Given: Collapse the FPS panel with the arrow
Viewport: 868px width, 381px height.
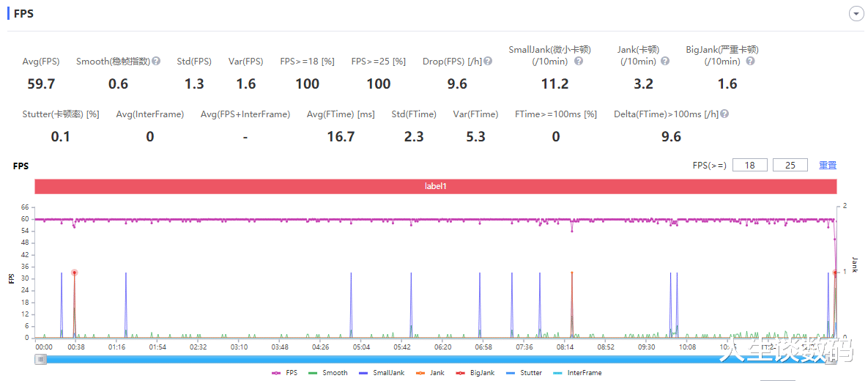Looking at the screenshot, I should click(x=856, y=15).
